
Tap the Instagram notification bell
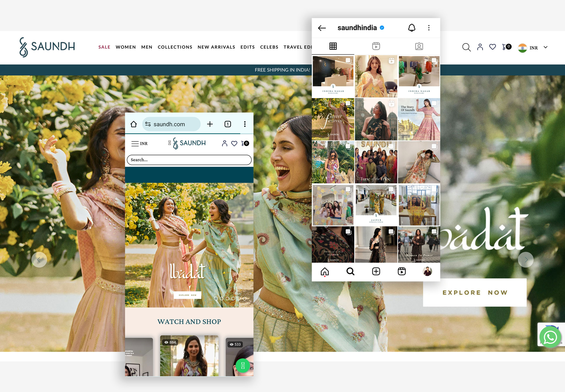[x=412, y=28]
